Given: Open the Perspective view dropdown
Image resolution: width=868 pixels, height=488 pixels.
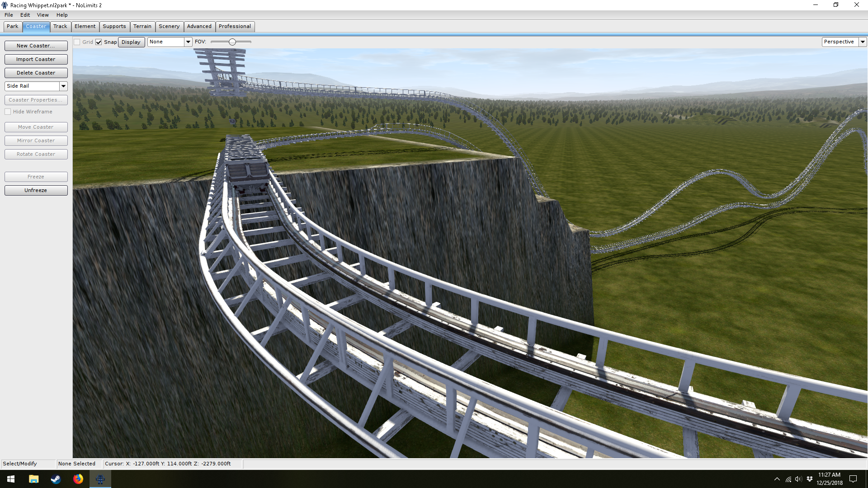Looking at the screenshot, I should click(x=863, y=42).
